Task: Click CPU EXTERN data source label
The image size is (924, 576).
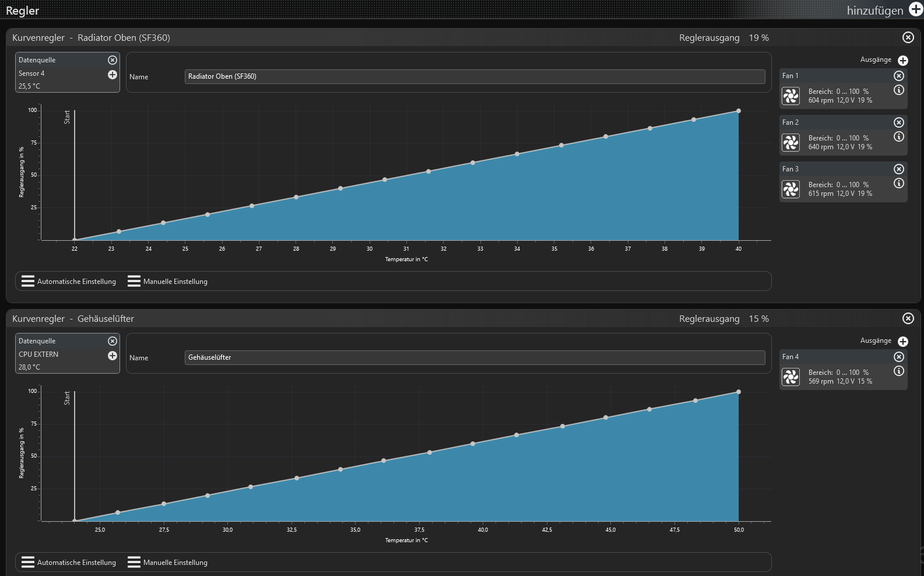Action: click(x=38, y=354)
